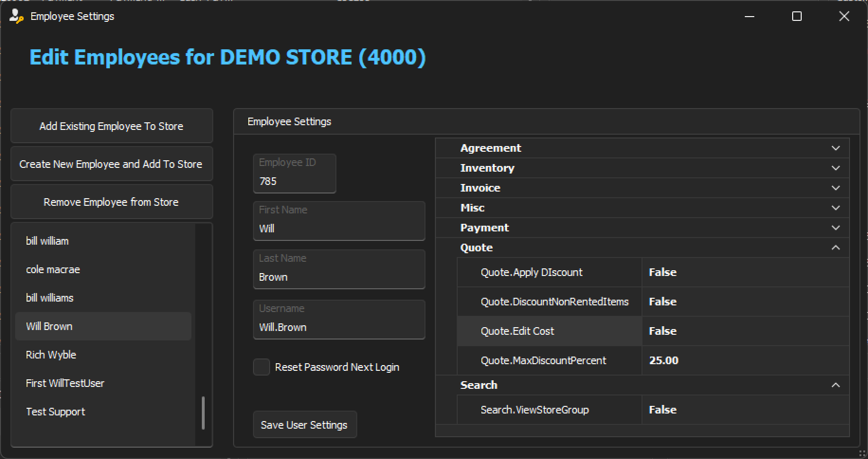The image size is (868, 459).
Task: Select Rich Wyble in employee list
Action: [x=51, y=355]
